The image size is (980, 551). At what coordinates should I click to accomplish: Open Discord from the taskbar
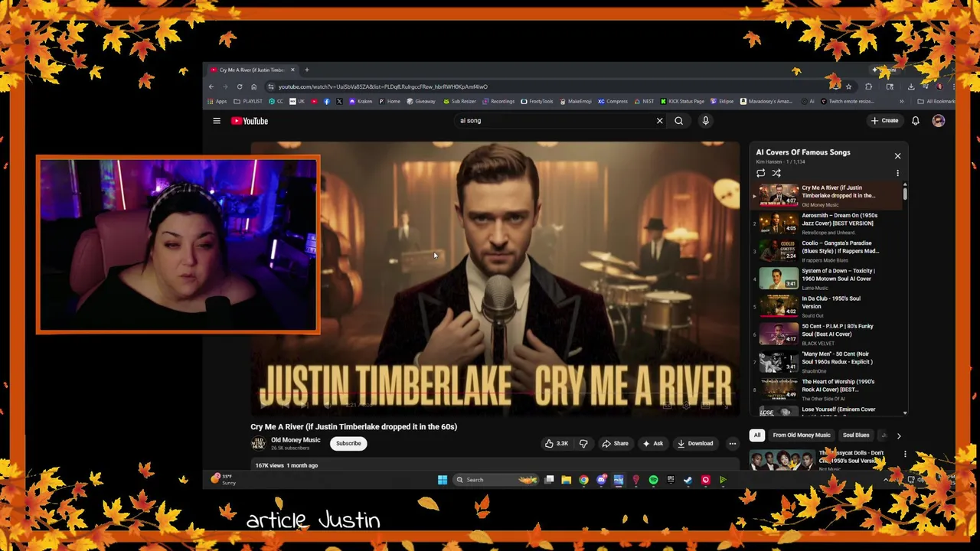601,480
